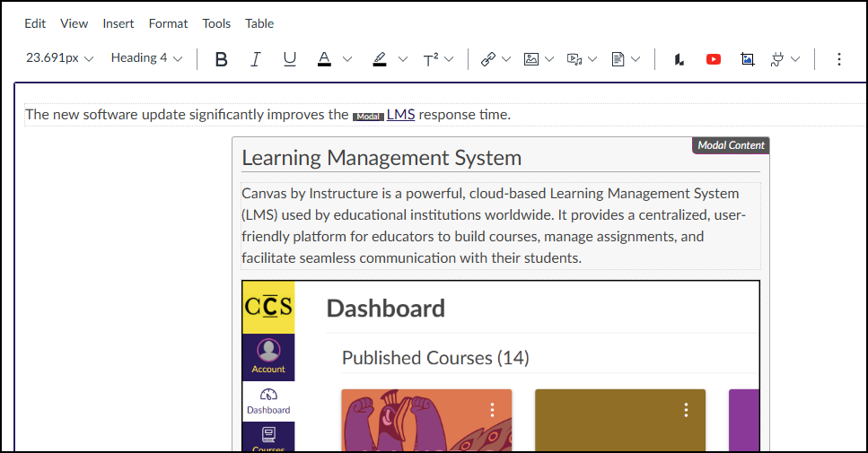
Task: Open options on the brown course card
Action: 686,410
